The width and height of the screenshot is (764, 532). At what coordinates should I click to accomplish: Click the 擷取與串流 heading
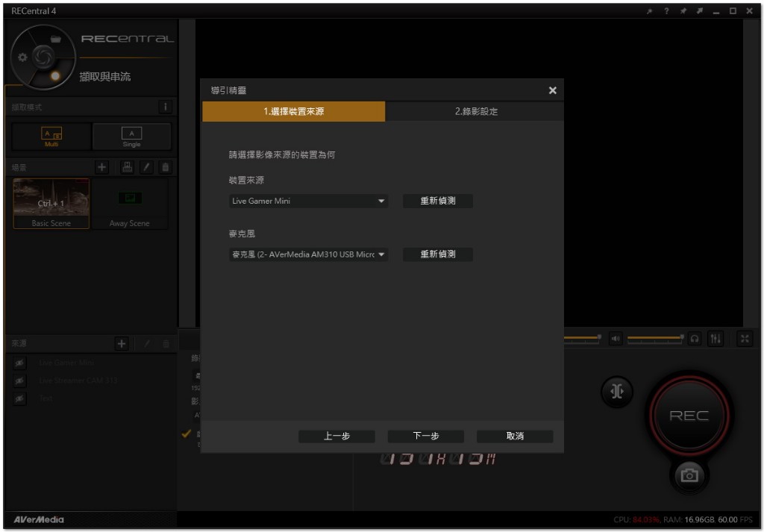pos(105,77)
